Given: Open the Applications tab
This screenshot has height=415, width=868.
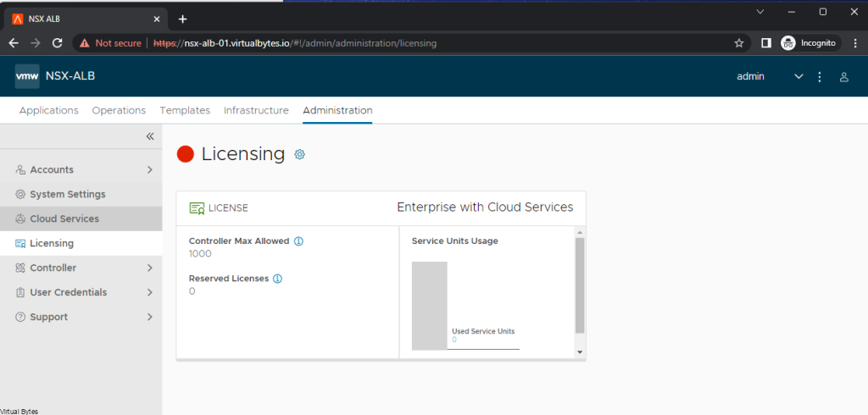Looking at the screenshot, I should pyautogui.click(x=48, y=110).
